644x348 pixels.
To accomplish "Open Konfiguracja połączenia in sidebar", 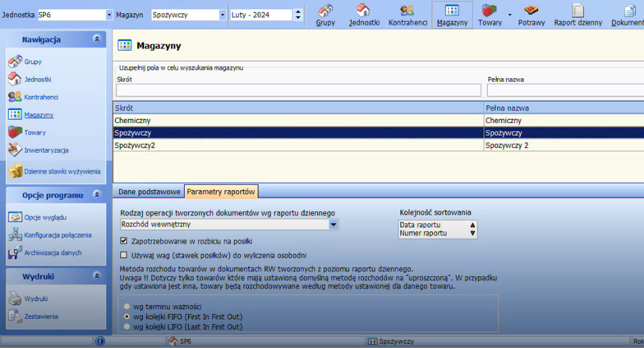I will 57,235.
